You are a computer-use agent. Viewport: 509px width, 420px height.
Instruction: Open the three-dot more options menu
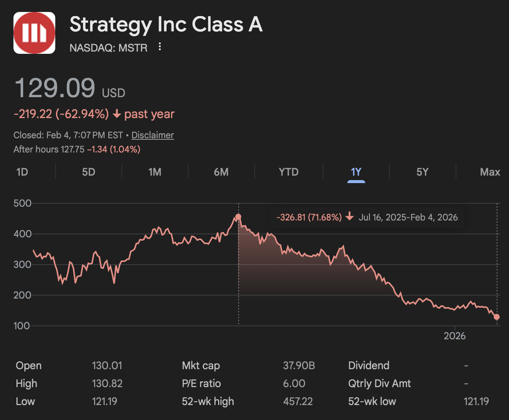160,47
